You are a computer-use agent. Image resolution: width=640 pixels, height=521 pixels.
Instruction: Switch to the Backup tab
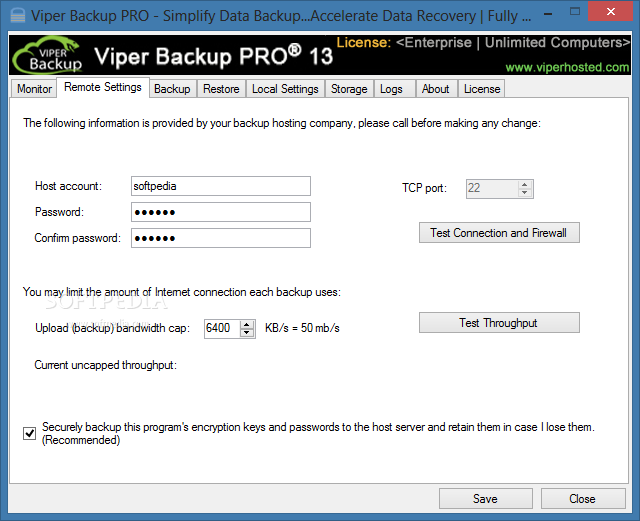click(x=172, y=89)
